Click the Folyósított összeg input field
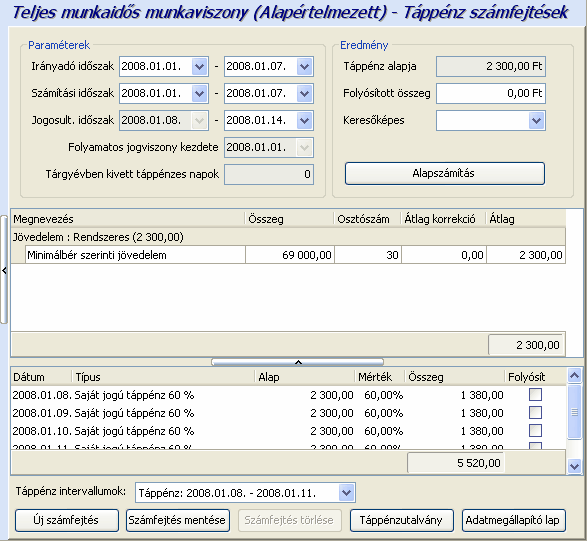This screenshot has height=541, width=587. [491, 93]
